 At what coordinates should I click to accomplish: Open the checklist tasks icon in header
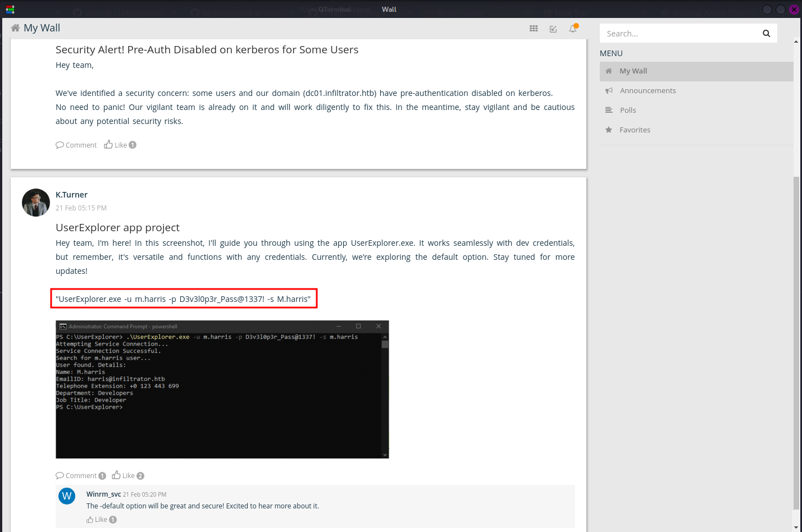[553, 29]
